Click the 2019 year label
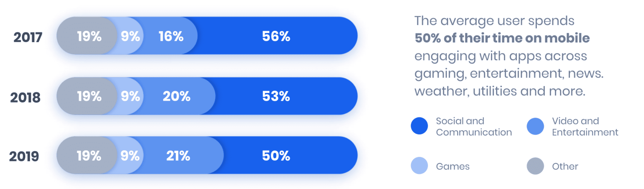 pos(24,156)
